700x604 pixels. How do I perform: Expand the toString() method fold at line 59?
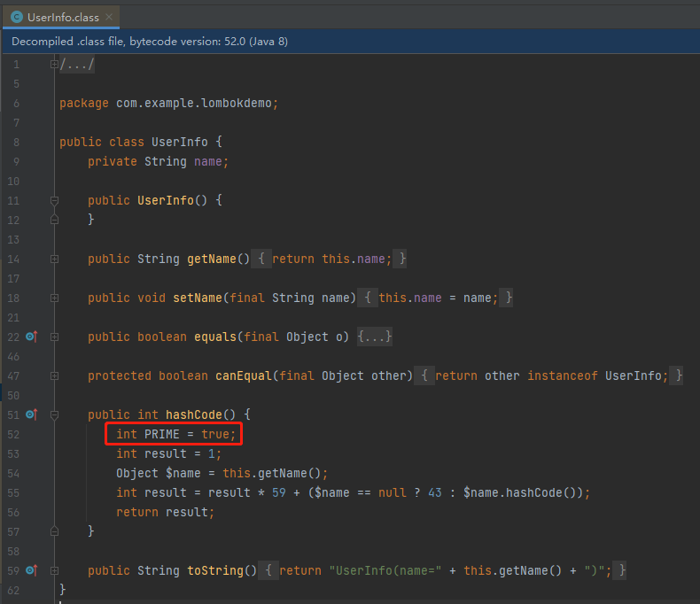(x=54, y=570)
